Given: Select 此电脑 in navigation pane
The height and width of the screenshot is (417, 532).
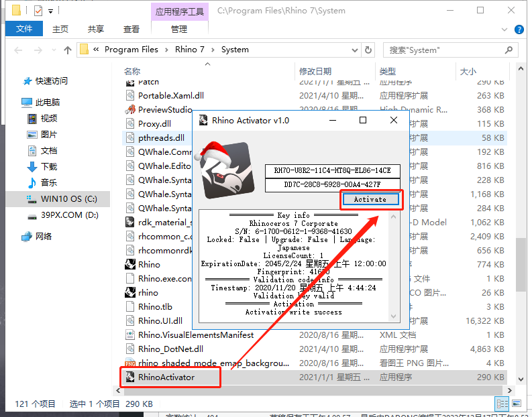Looking at the screenshot, I should pyautogui.click(x=48, y=102).
